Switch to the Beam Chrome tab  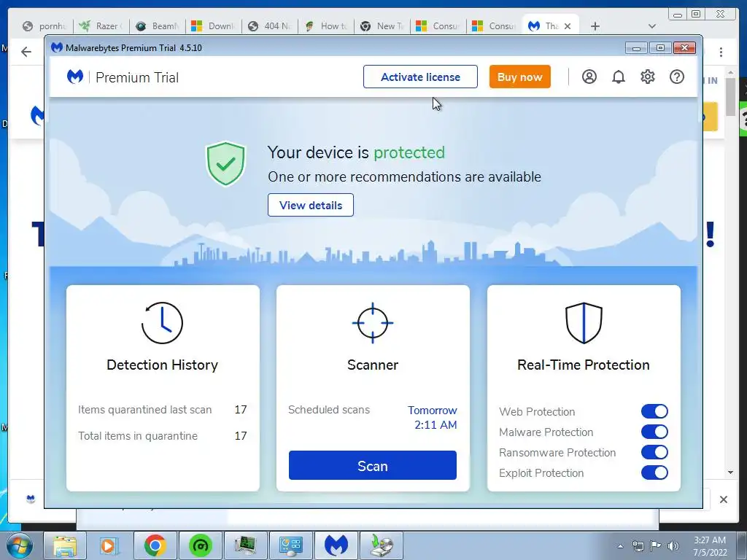[158, 26]
